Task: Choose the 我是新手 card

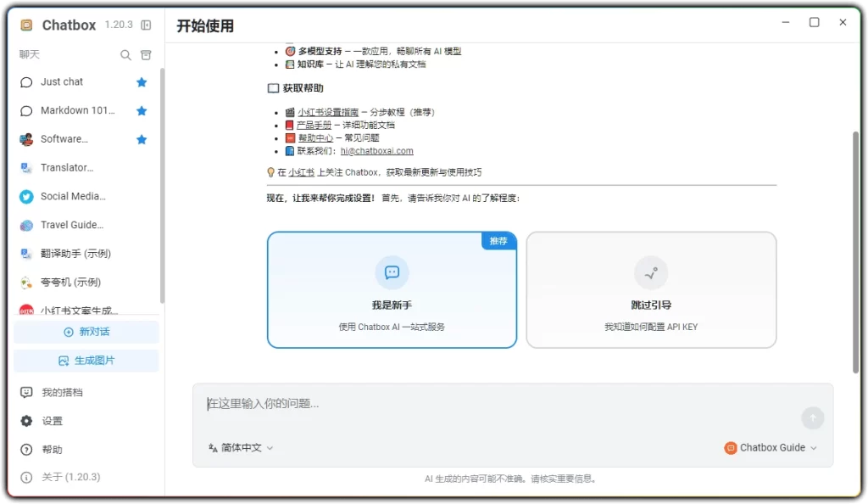Action: coord(392,290)
